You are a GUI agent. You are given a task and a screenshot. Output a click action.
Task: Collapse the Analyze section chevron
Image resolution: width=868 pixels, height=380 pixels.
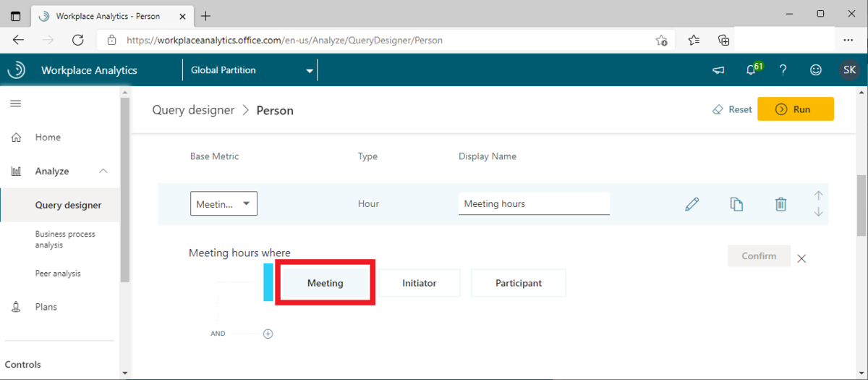click(x=103, y=171)
